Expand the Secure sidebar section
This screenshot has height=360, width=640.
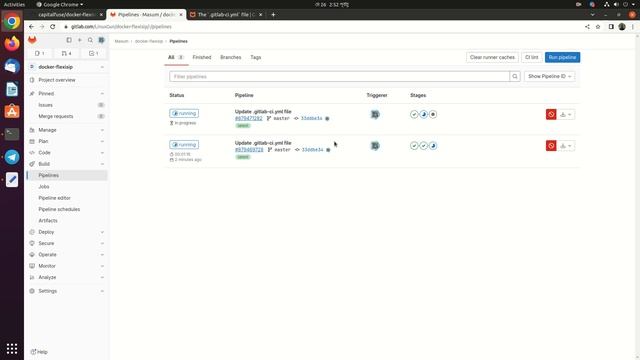(67, 243)
